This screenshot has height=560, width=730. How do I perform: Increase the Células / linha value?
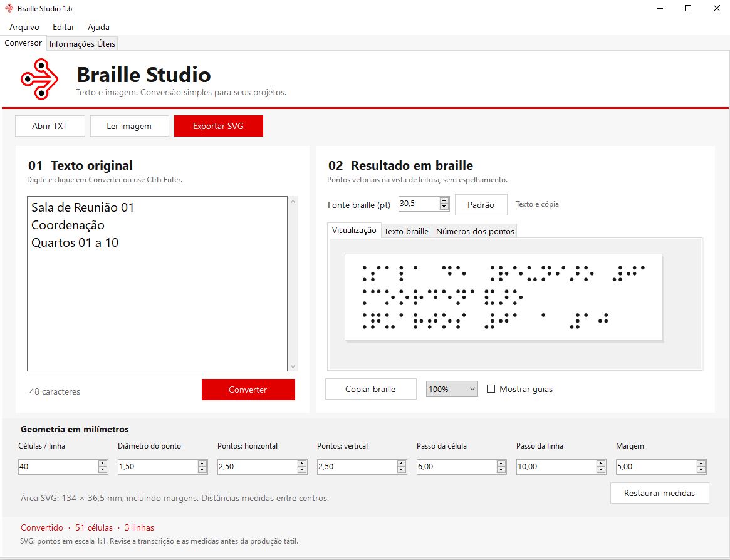tap(103, 463)
